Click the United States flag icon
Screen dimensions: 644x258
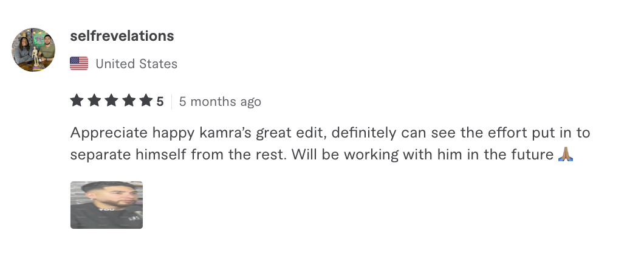pyautogui.click(x=79, y=63)
